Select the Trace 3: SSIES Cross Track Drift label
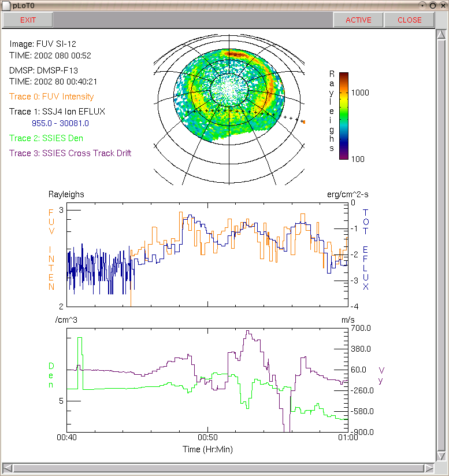Image resolution: width=449 pixels, height=476 pixels. [x=70, y=153]
